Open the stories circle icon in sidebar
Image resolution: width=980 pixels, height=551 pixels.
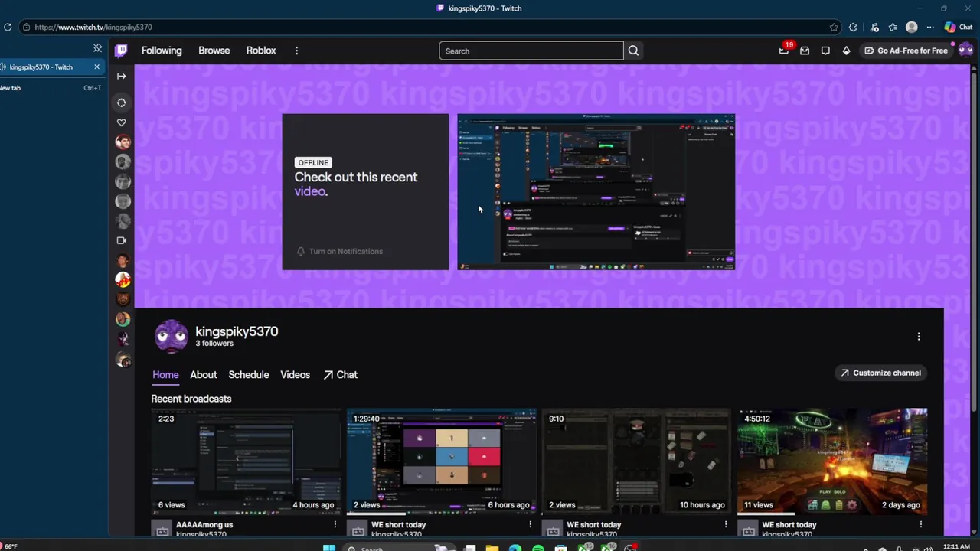tap(121, 103)
